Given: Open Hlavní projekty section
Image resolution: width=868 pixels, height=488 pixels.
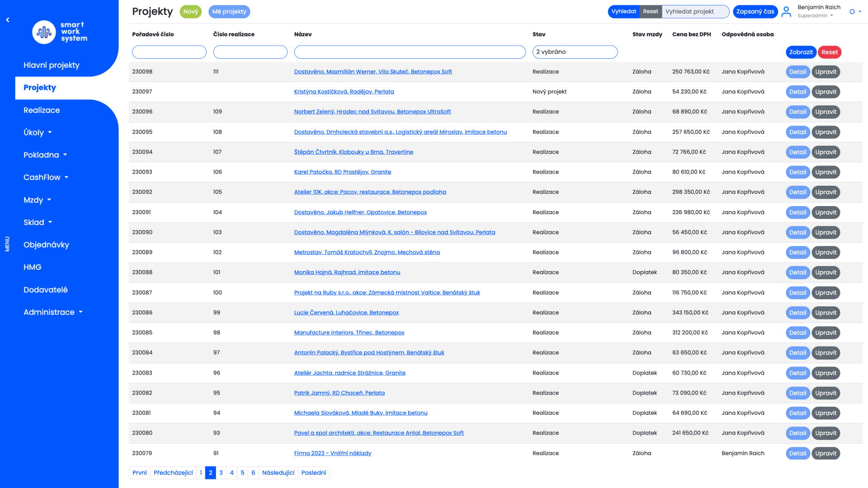Looking at the screenshot, I should tap(52, 65).
